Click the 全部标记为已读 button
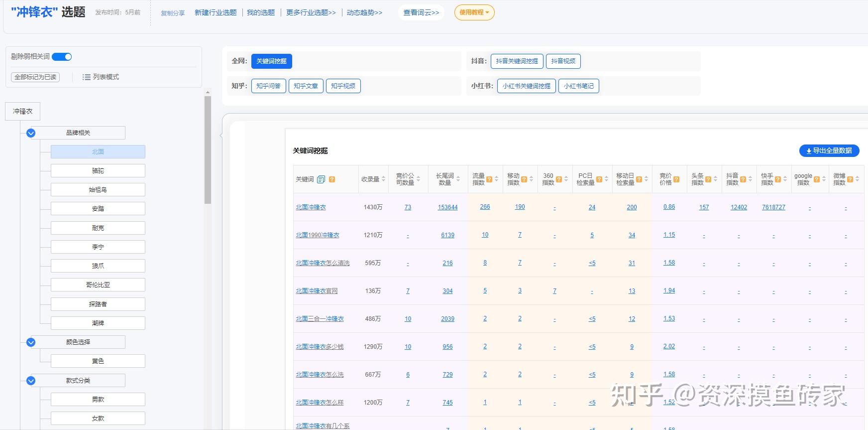Viewport: 868px width, 430px height. [35, 77]
